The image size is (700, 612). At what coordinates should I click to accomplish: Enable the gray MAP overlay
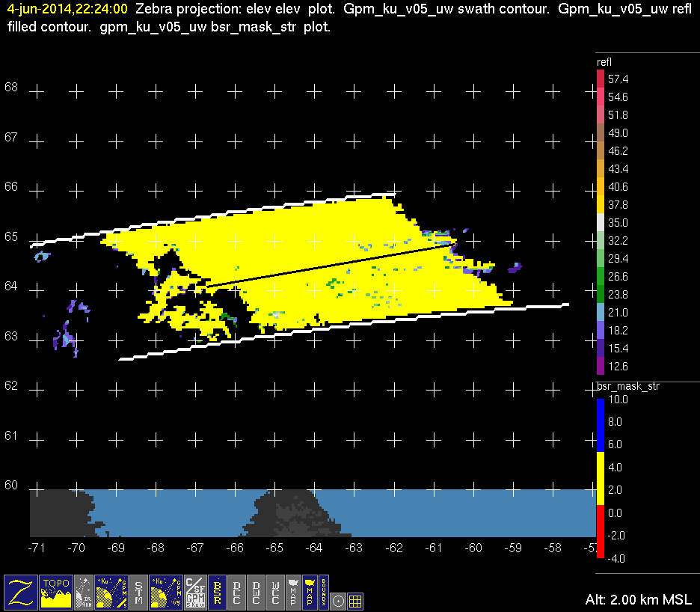pyautogui.click(x=293, y=592)
